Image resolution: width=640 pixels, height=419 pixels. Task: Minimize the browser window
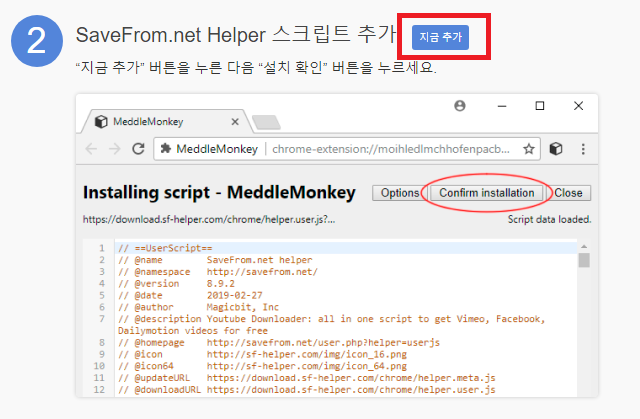502,106
